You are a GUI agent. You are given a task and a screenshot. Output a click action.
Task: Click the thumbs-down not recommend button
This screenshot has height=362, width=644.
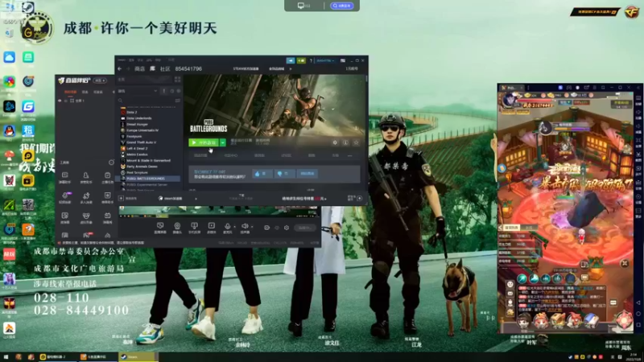[284, 174]
